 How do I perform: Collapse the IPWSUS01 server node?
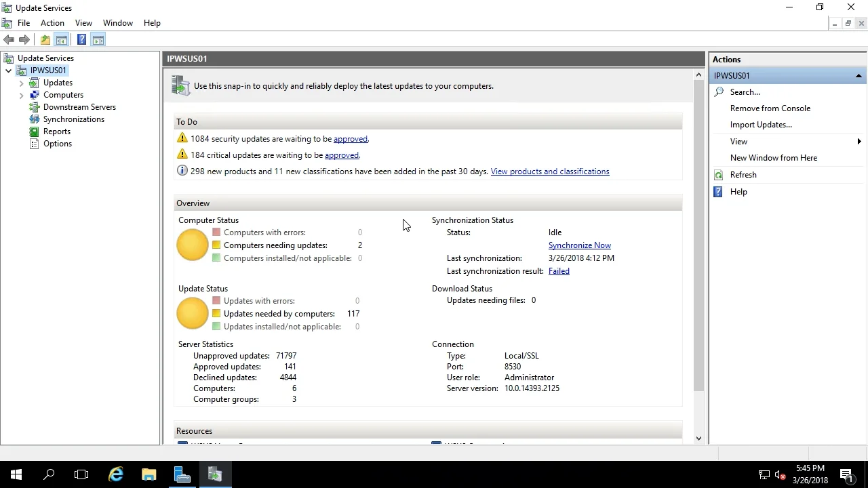point(9,70)
